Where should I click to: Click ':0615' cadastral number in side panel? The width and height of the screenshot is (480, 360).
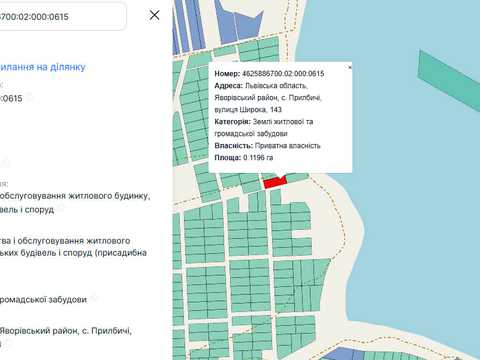pos(11,98)
